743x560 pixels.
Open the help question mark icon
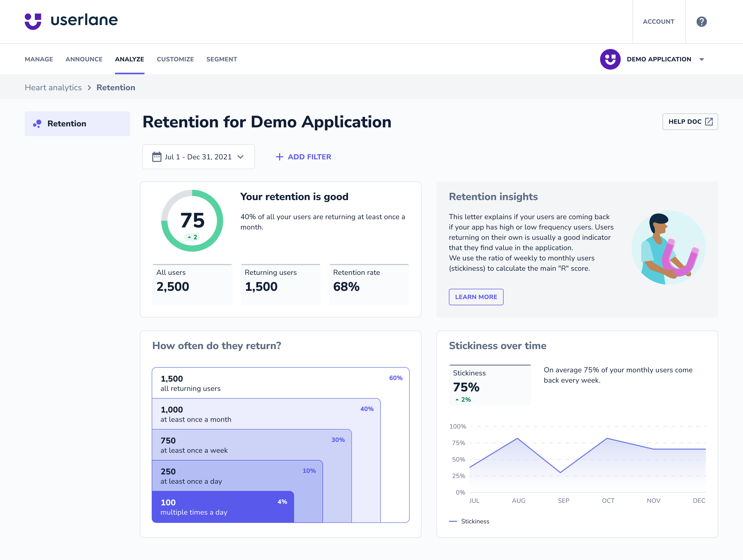coord(701,21)
